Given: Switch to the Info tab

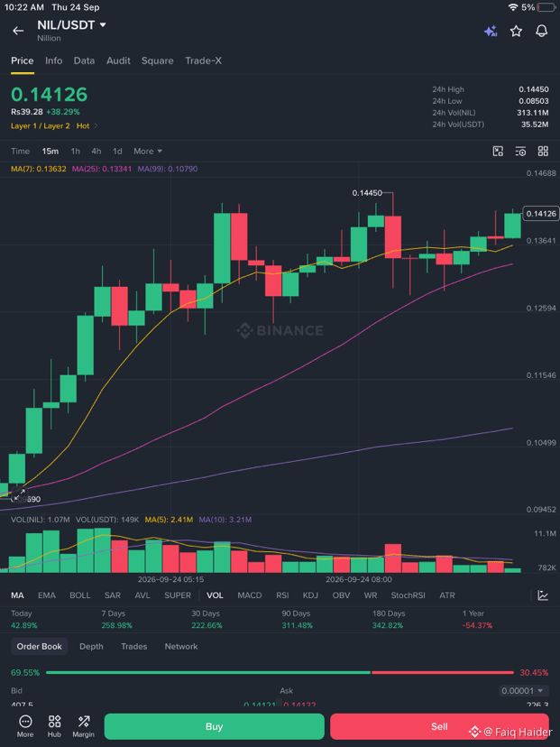Looking at the screenshot, I should [53, 60].
